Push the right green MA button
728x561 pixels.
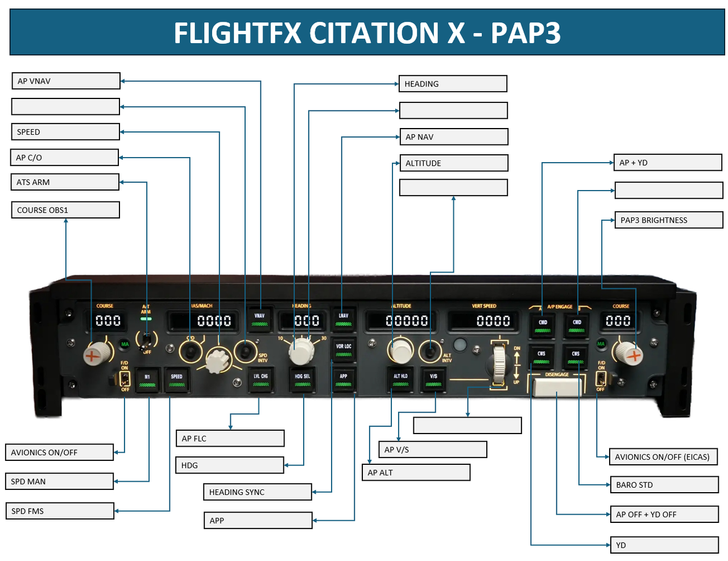click(x=601, y=344)
